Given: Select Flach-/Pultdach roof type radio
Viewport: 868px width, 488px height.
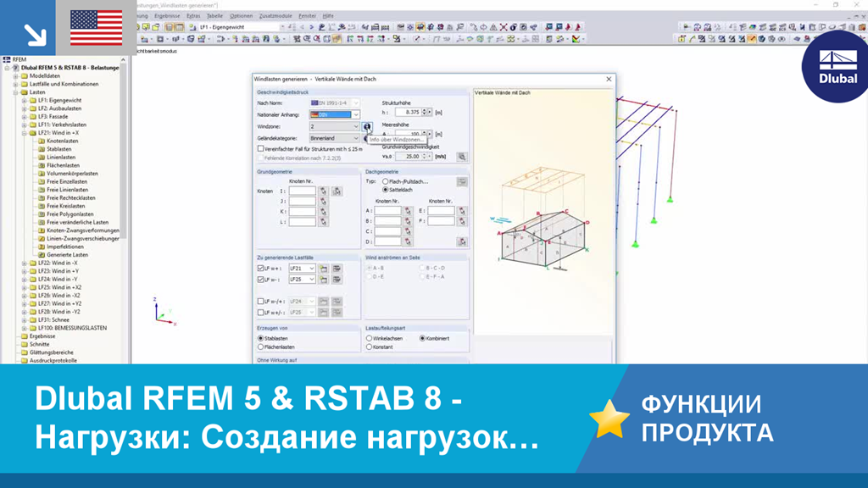Looking at the screenshot, I should tap(386, 181).
